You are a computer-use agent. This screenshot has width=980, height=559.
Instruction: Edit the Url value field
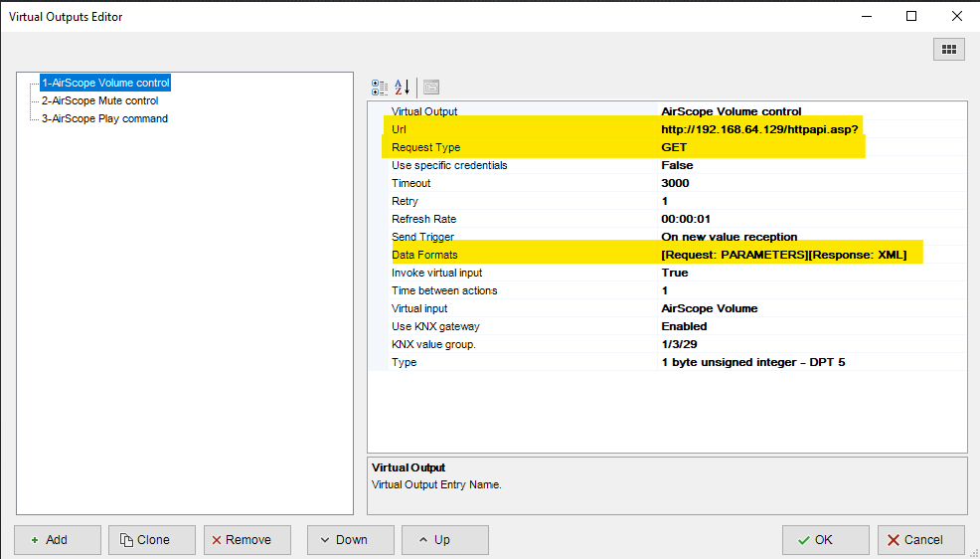[x=759, y=129]
